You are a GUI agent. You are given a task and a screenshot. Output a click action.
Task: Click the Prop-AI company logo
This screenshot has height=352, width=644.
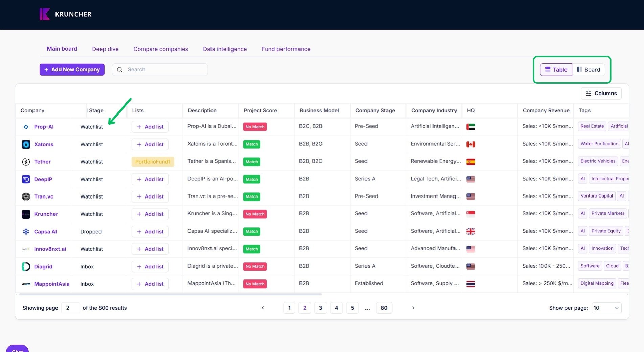26,127
